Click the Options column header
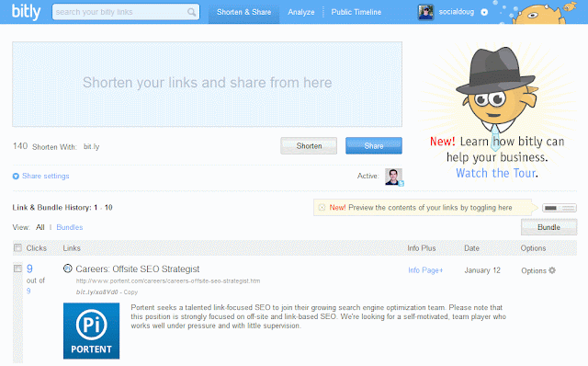588x366 pixels. (533, 248)
